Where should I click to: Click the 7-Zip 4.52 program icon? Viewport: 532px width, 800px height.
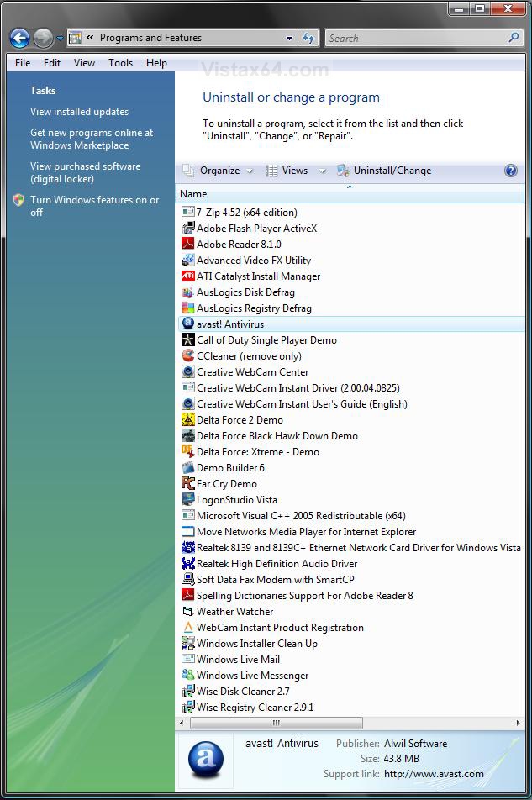pos(187,212)
